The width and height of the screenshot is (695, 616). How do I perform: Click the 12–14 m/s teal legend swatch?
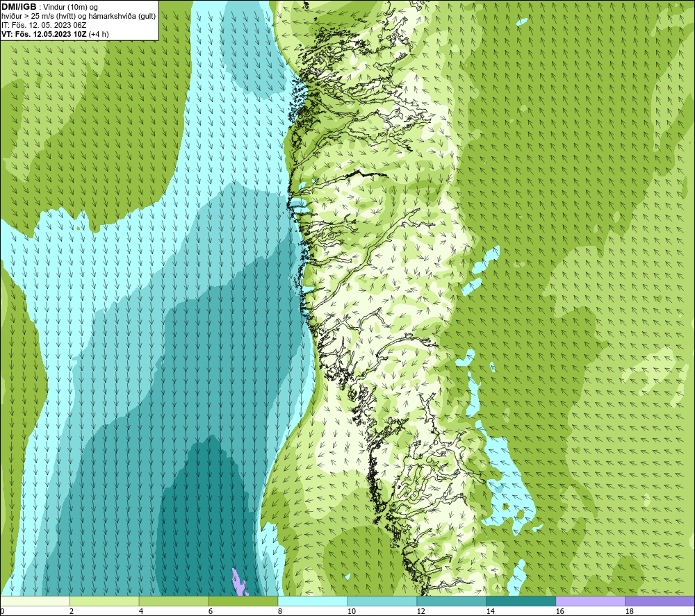[452, 601]
